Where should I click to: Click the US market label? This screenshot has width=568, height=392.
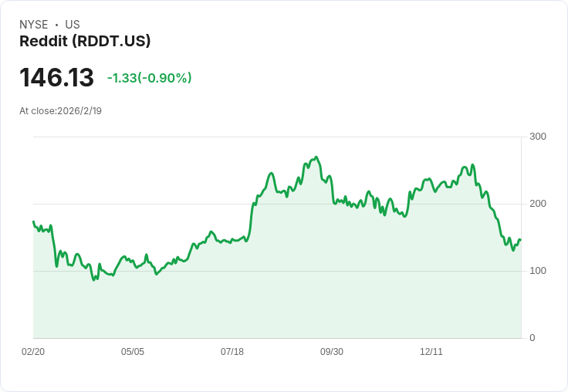point(73,25)
